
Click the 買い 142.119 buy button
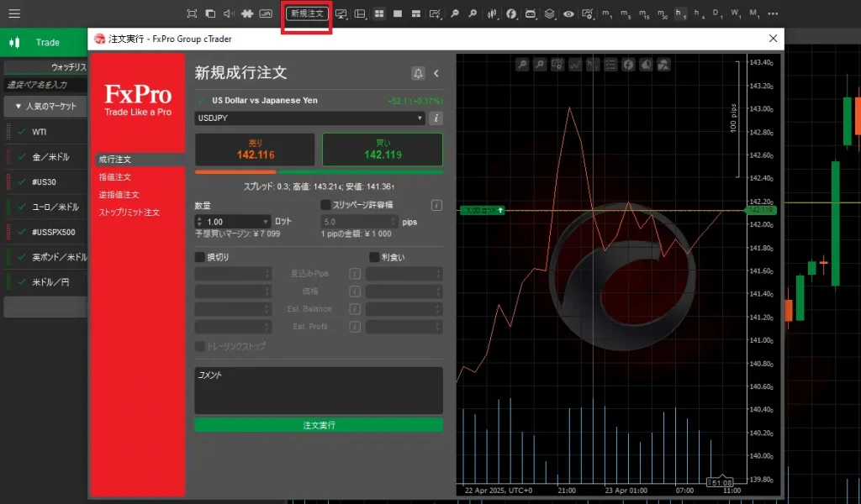coord(383,150)
